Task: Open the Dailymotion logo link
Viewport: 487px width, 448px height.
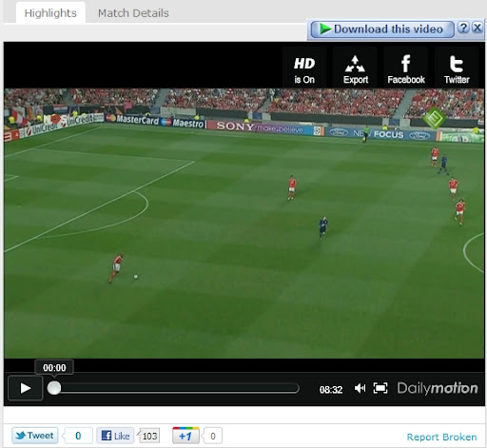Action: (x=438, y=388)
